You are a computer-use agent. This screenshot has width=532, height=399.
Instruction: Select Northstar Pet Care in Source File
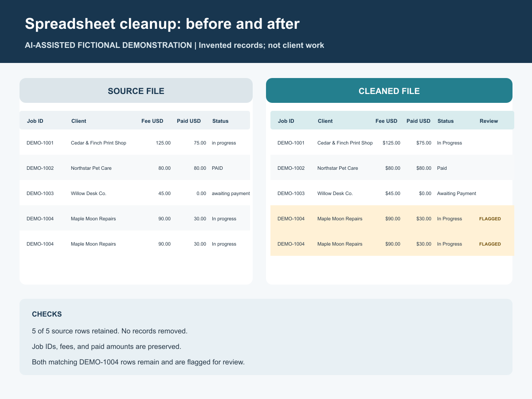(91, 168)
